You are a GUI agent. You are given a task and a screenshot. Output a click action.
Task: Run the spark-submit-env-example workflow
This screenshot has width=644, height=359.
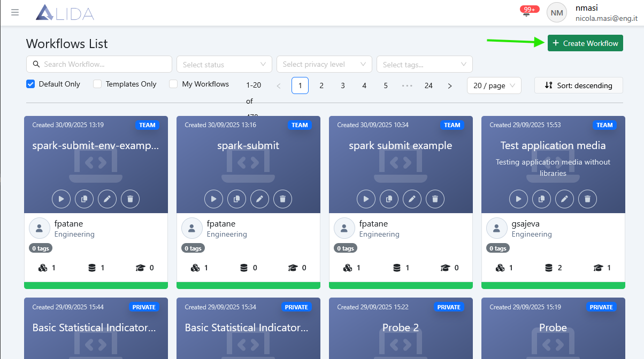point(61,199)
